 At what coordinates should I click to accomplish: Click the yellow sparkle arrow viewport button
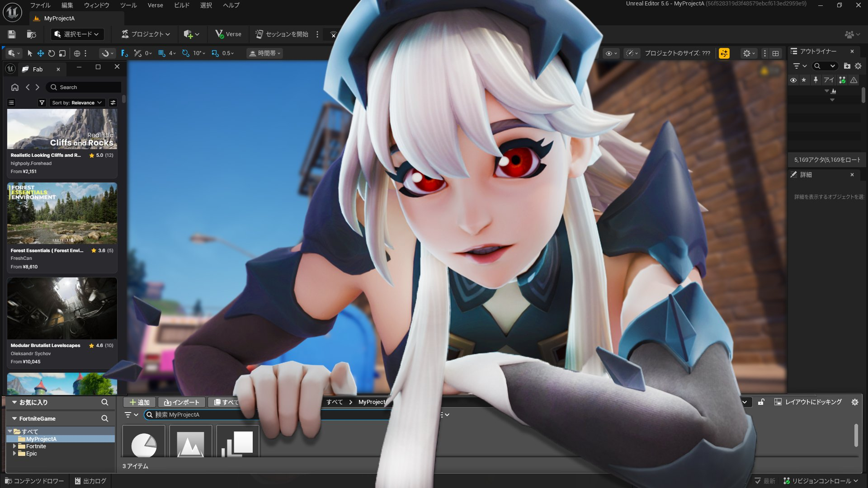(x=724, y=53)
